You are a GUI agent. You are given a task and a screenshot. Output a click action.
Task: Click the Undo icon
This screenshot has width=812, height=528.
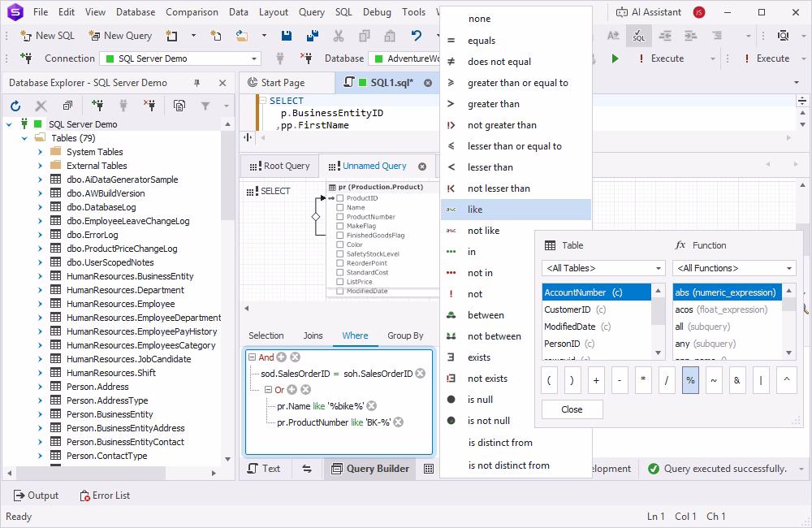415,36
